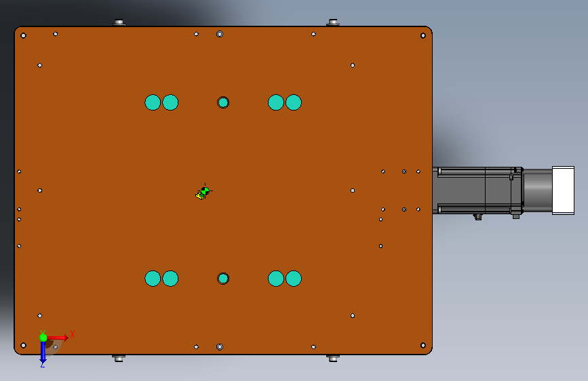Screen dimensions: 588x381
Task: Select the top-right corner mounting hole of the plate
Action: 423,36
